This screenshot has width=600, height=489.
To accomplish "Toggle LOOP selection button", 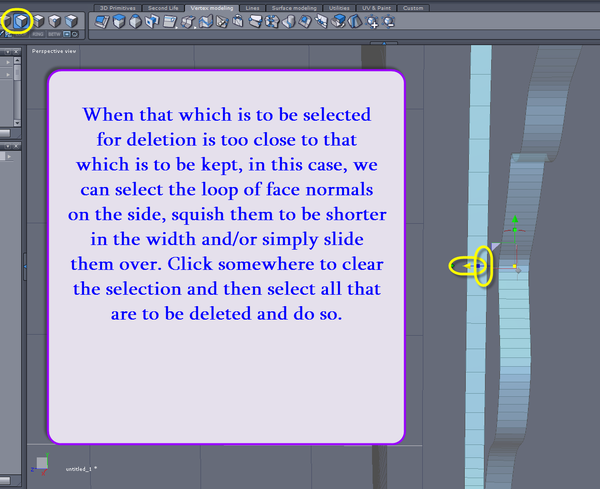I will click(x=21, y=34).
